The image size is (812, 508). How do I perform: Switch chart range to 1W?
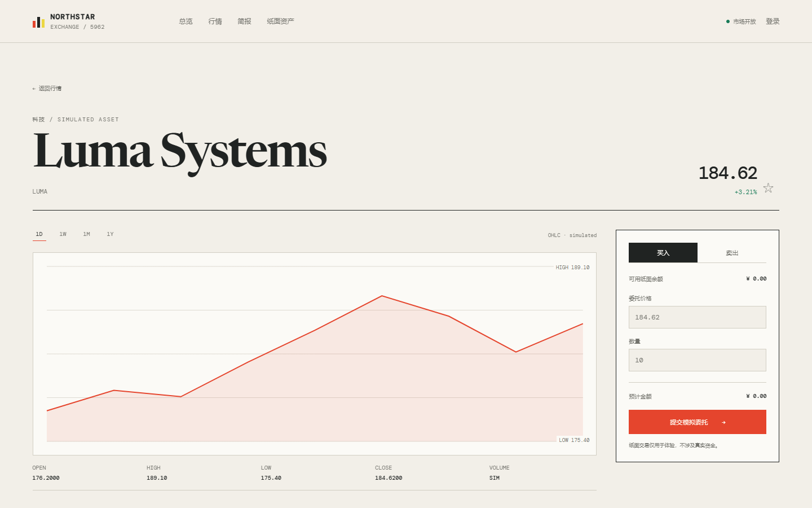point(63,234)
